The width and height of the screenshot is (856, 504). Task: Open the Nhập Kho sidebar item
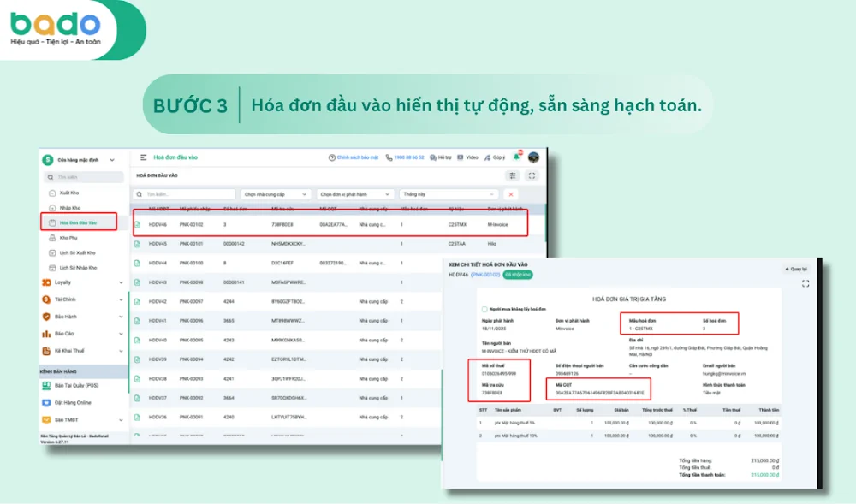69,208
